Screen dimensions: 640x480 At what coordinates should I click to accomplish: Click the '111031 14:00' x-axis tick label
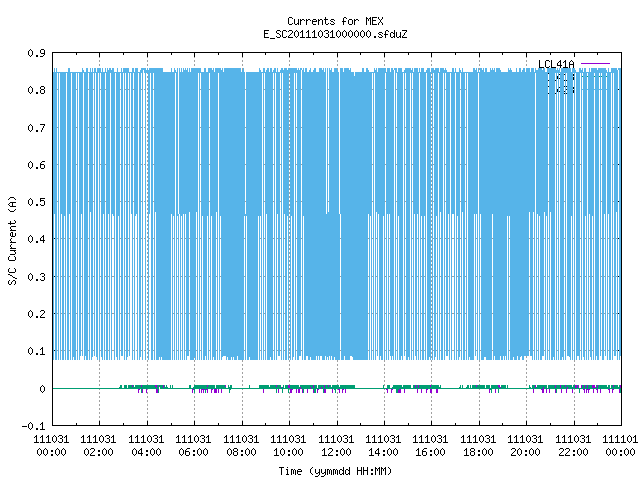click(x=383, y=446)
